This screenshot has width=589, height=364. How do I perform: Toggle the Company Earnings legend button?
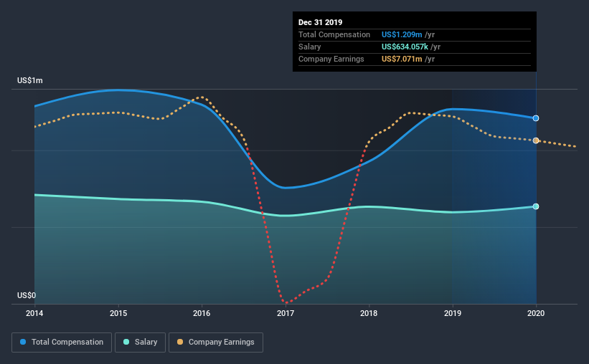(x=216, y=343)
